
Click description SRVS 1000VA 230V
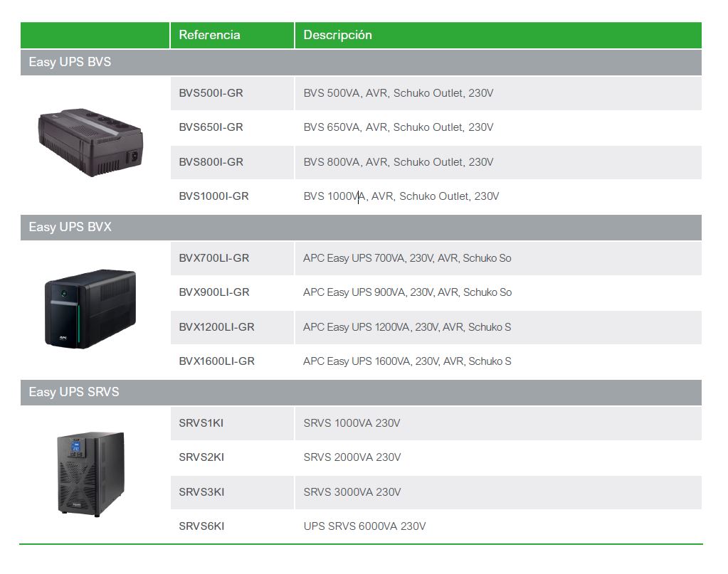point(352,424)
